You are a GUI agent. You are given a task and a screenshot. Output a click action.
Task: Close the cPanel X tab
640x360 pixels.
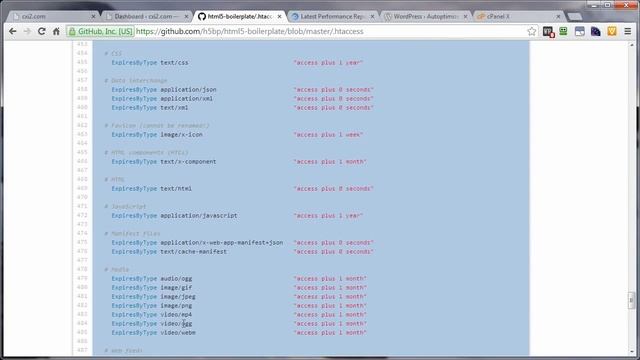click(x=558, y=17)
